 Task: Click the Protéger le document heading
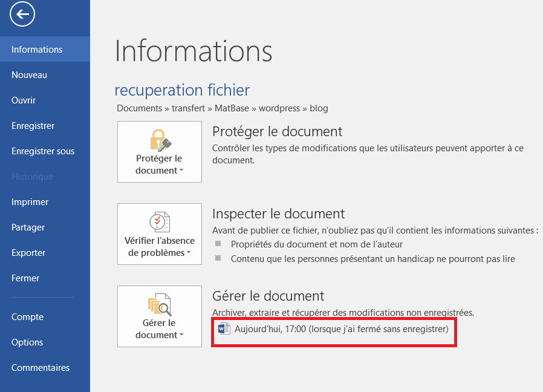pos(277,131)
